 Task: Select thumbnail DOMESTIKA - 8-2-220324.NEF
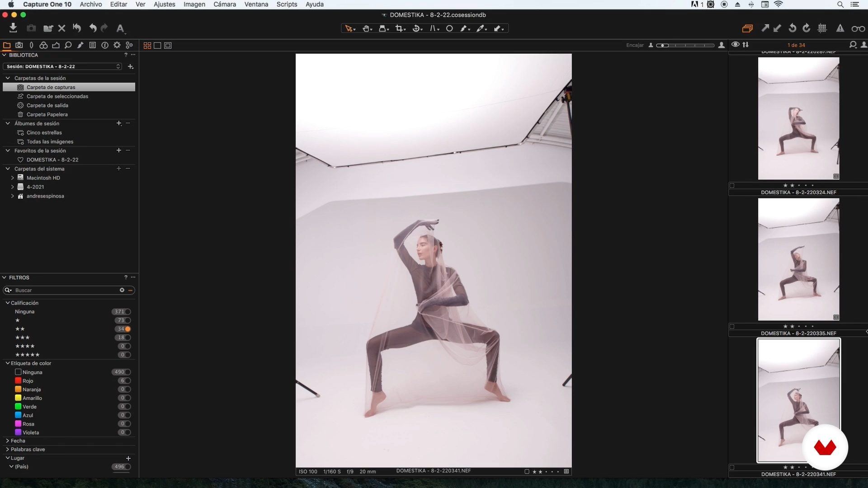coord(798,118)
